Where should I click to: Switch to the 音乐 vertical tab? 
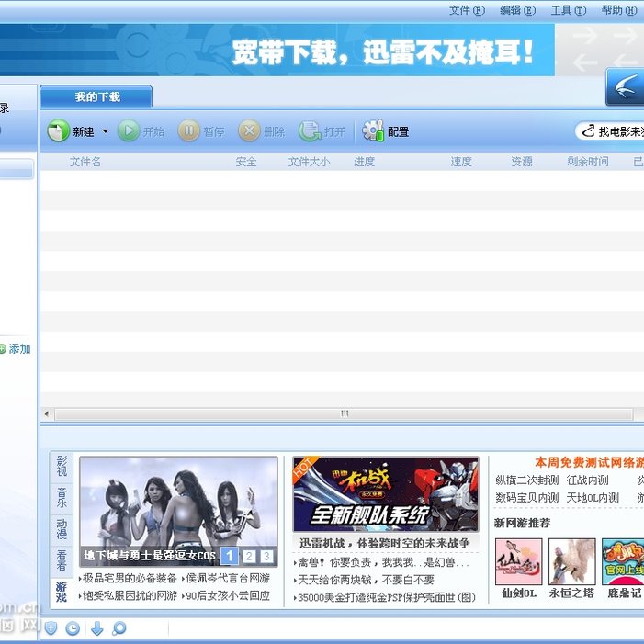click(x=62, y=499)
